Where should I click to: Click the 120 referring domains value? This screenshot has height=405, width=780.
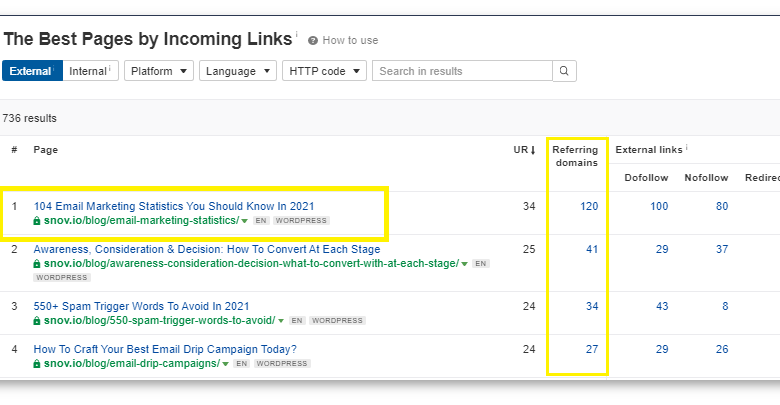[x=589, y=206]
